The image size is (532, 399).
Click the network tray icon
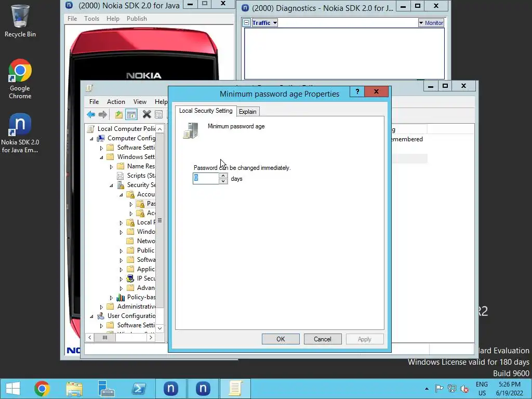[x=451, y=389]
